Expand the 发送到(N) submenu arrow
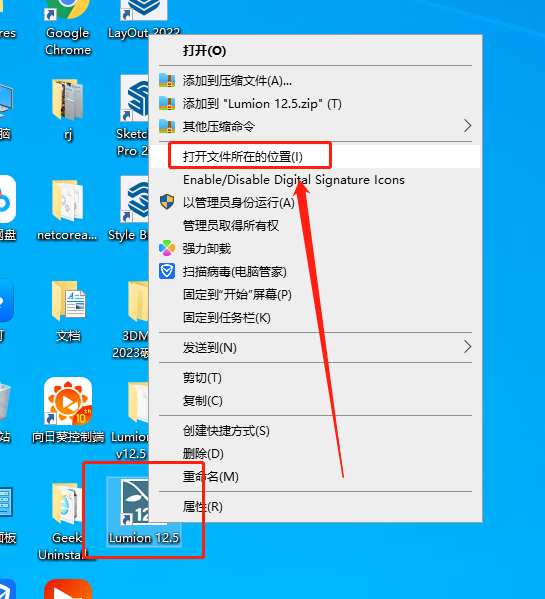This screenshot has height=599, width=545. (467, 347)
